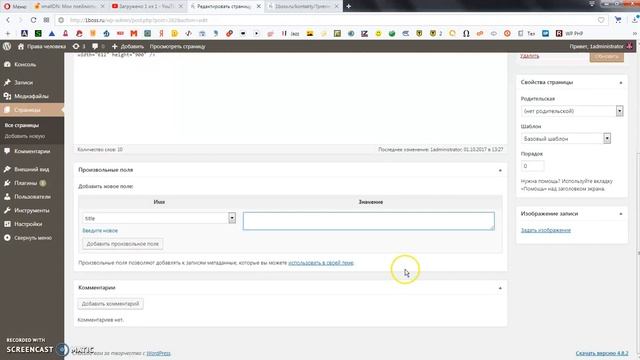Click Добавить произвольное поле button
This screenshot has height=360, width=640.
coord(122,244)
